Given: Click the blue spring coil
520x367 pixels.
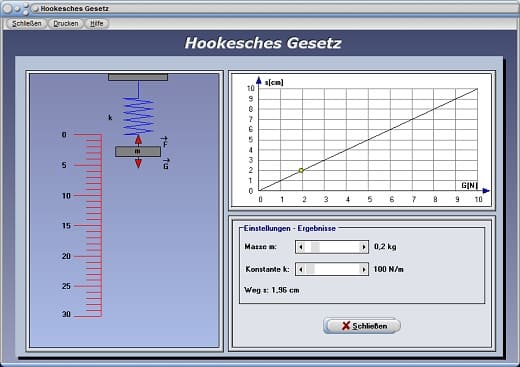Looking at the screenshot, I should (x=138, y=116).
